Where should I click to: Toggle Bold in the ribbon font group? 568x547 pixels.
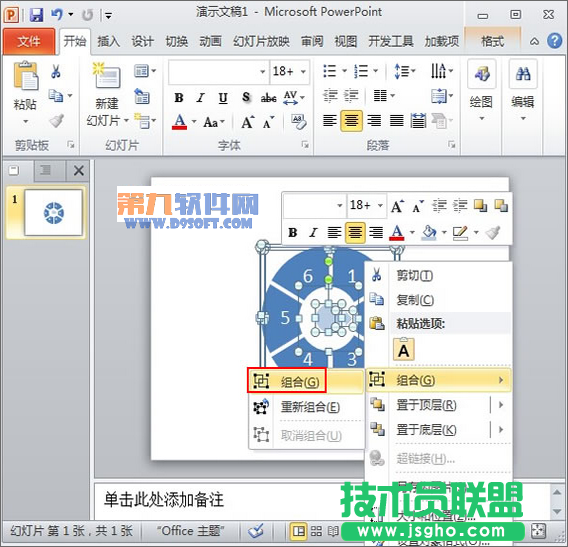(x=179, y=97)
